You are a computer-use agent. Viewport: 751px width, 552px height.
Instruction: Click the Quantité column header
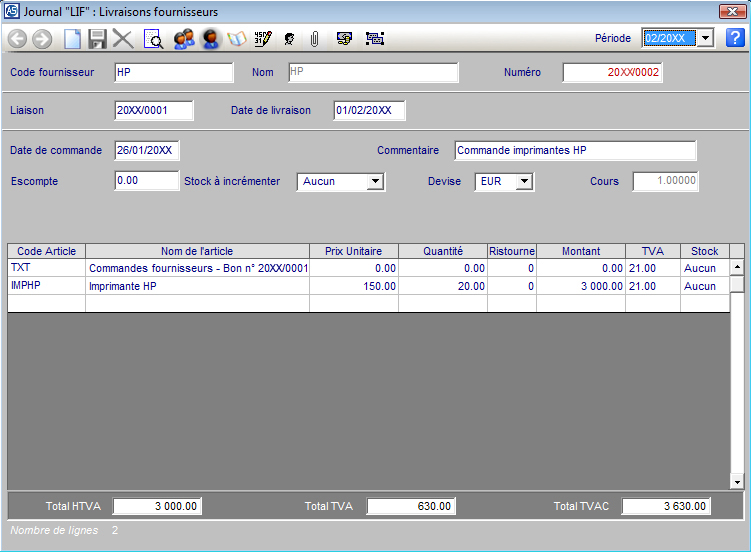pyautogui.click(x=442, y=251)
